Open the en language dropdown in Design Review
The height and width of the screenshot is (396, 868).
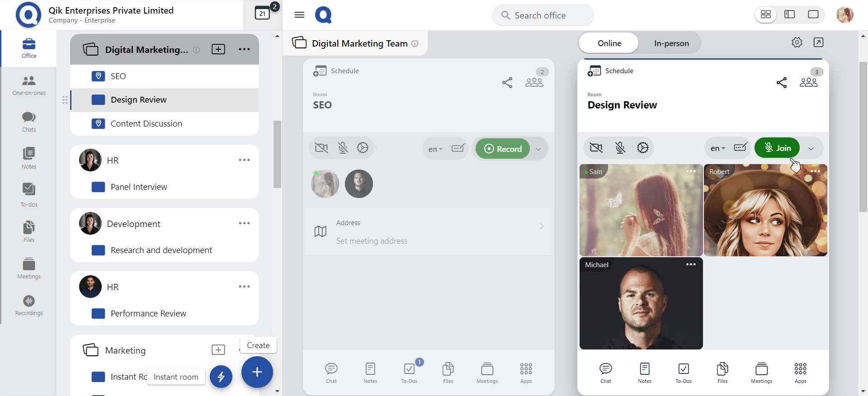point(717,148)
